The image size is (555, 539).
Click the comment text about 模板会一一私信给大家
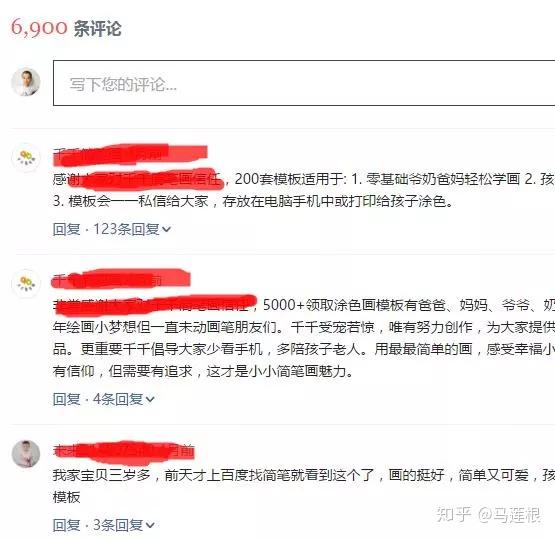tap(252, 201)
